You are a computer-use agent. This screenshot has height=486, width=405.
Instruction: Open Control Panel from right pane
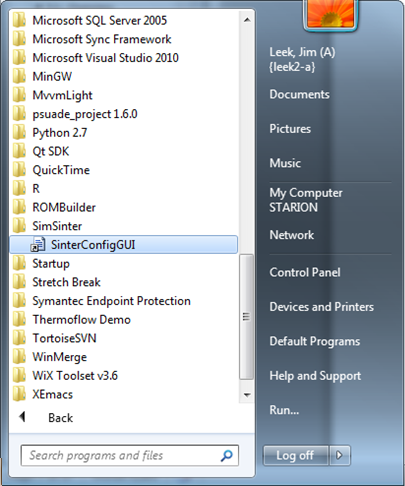click(x=305, y=272)
